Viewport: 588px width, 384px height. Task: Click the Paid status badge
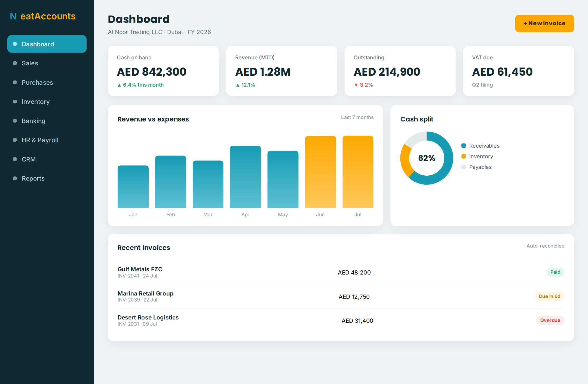(x=555, y=272)
